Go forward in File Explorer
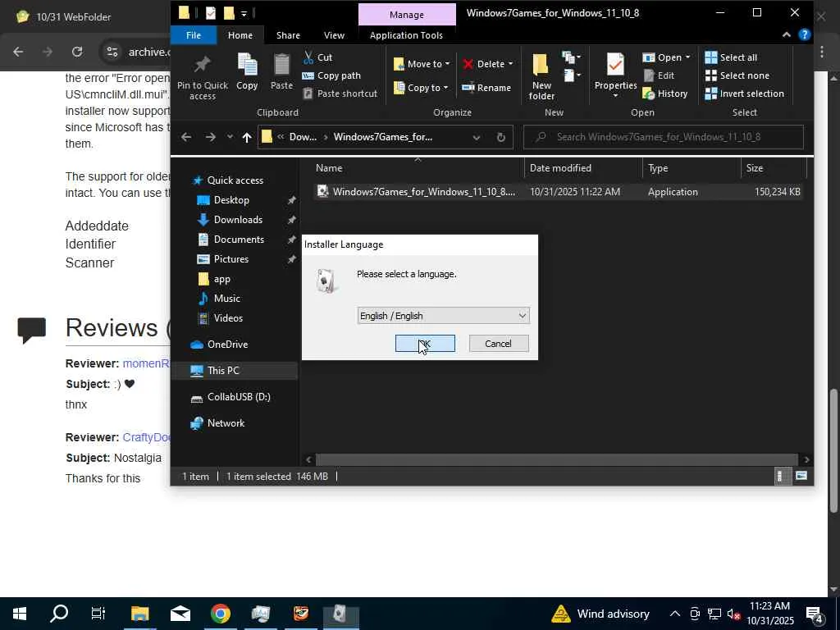Image resolution: width=840 pixels, height=630 pixels. tap(210, 137)
